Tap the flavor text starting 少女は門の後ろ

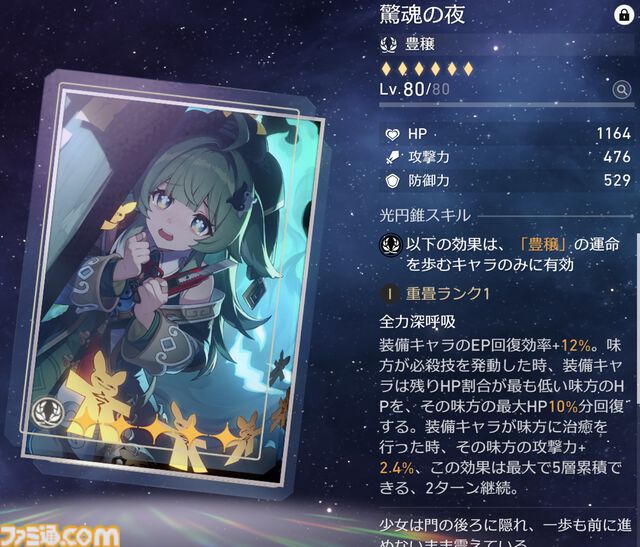coord(505,535)
